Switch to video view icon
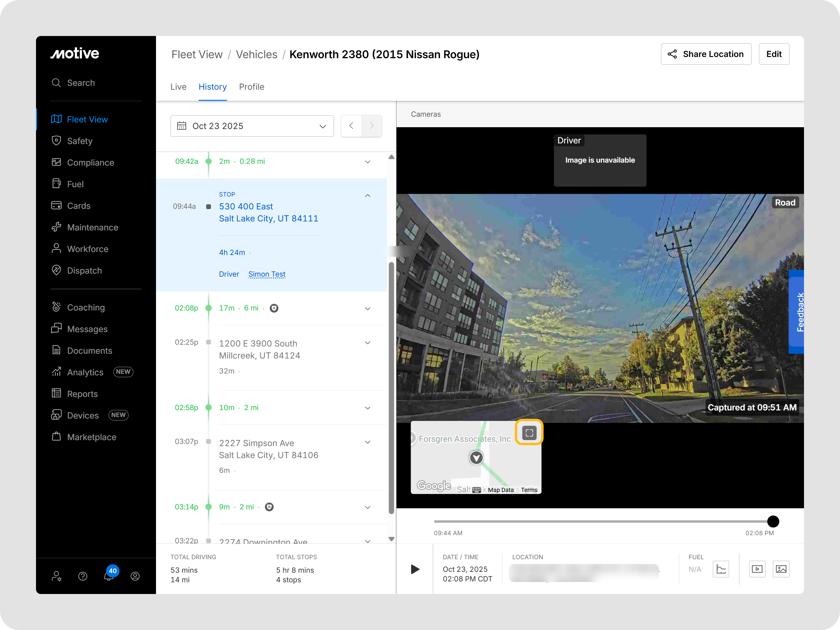The image size is (840, 630). (757, 568)
